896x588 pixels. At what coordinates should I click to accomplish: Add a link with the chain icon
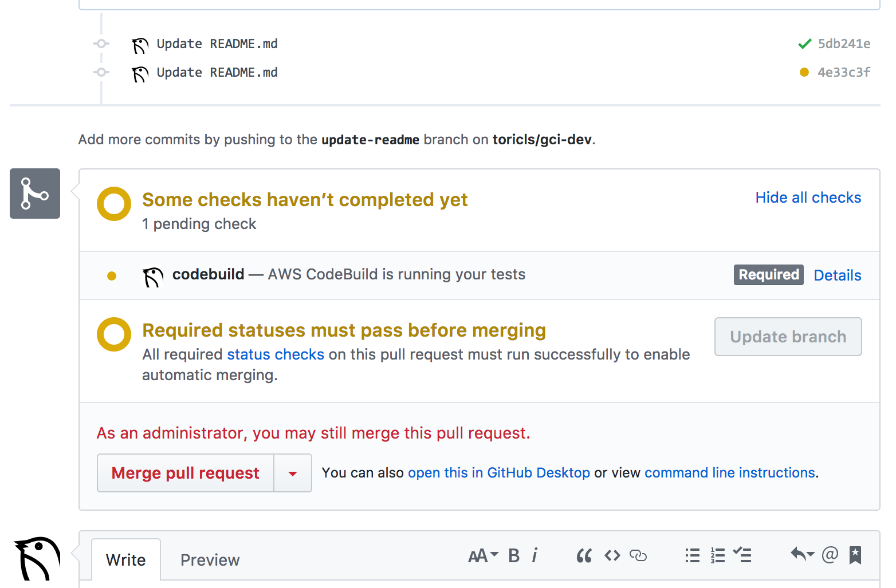(x=638, y=555)
